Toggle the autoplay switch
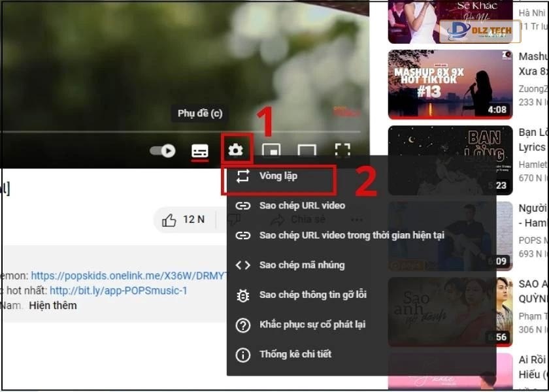 tap(162, 150)
